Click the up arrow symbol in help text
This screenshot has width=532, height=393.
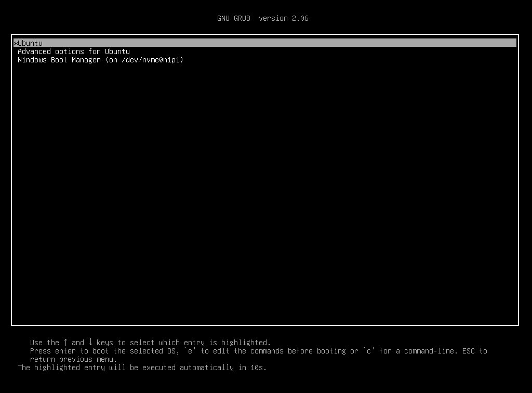(x=65, y=342)
